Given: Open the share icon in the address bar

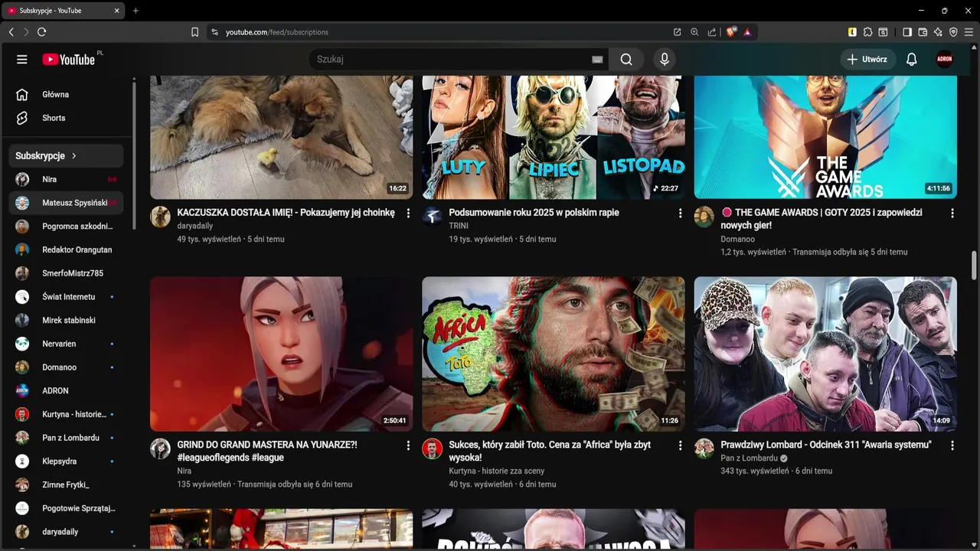Looking at the screenshot, I should (x=712, y=32).
